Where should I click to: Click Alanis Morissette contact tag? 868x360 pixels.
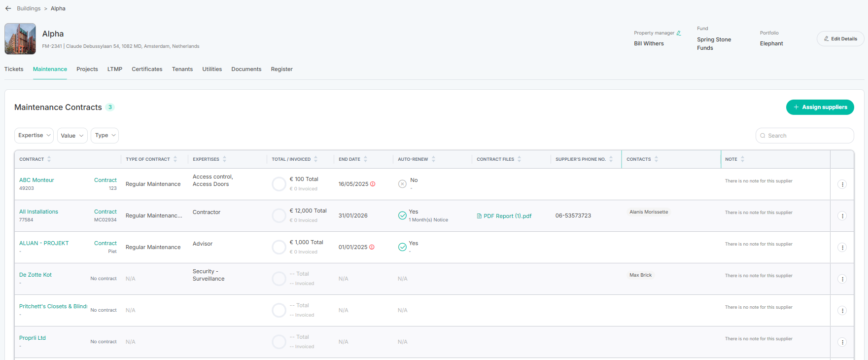pos(649,212)
